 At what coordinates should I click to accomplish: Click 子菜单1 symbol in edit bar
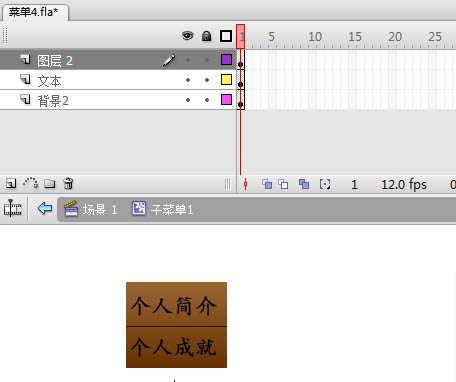tap(172, 210)
